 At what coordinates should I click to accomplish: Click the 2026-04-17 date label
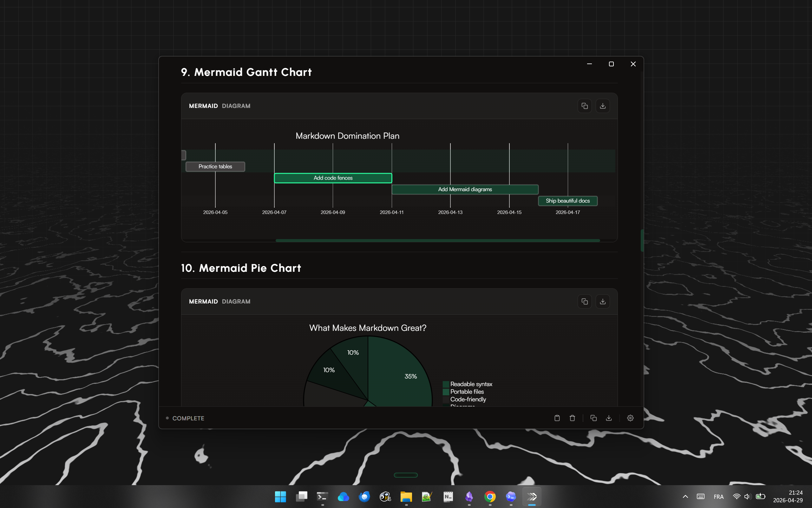tap(568, 212)
